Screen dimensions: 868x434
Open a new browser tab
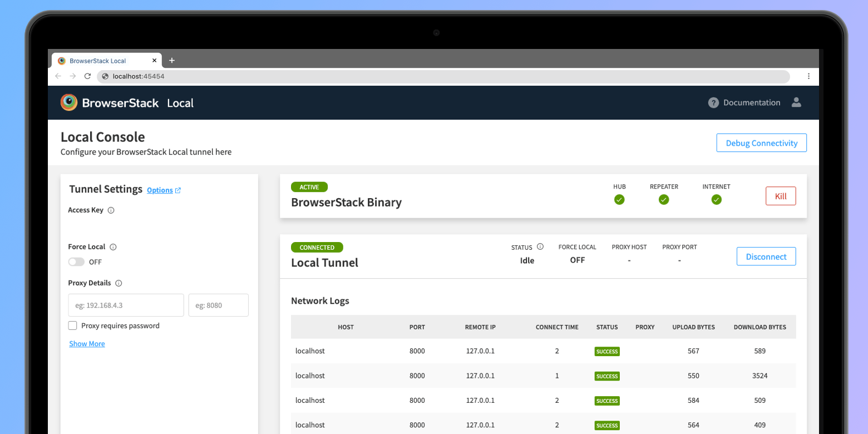tap(172, 61)
